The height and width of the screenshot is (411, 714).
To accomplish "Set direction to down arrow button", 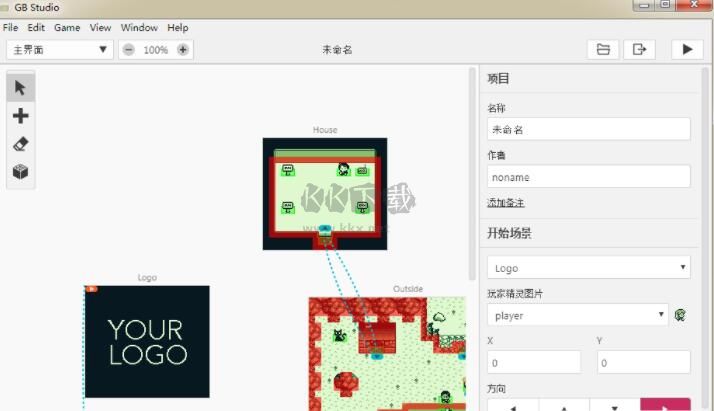I will tap(615, 405).
